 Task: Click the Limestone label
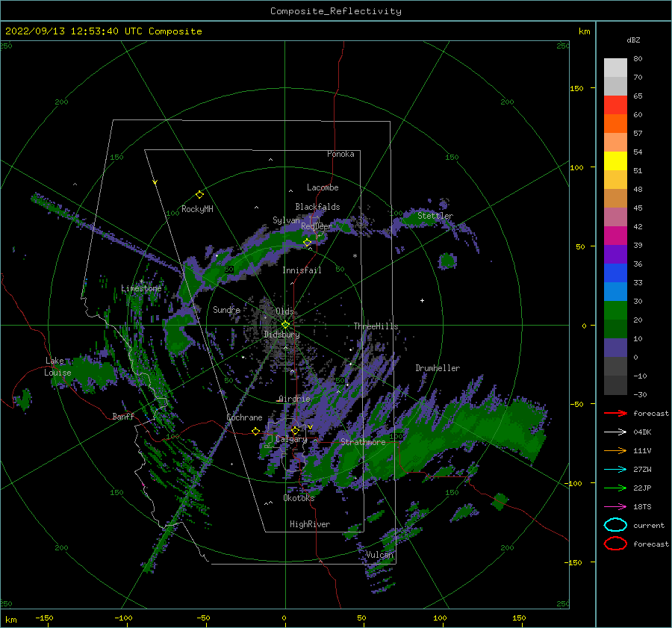point(141,288)
